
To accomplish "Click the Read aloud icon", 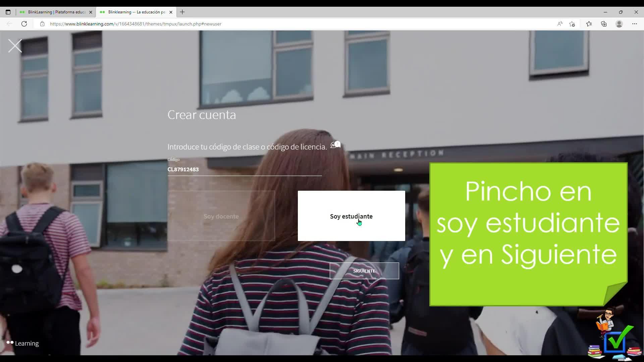I will [559, 24].
